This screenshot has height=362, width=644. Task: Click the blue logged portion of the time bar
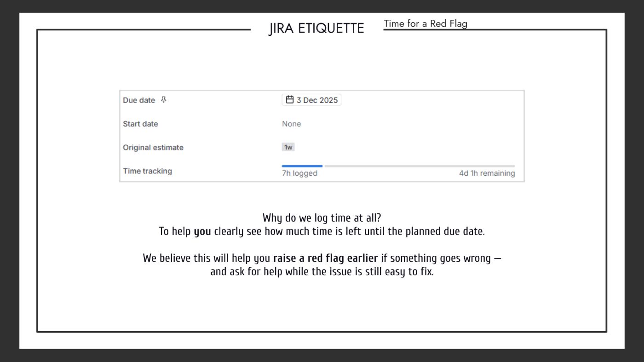pyautogui.click(x=302, y=166)
